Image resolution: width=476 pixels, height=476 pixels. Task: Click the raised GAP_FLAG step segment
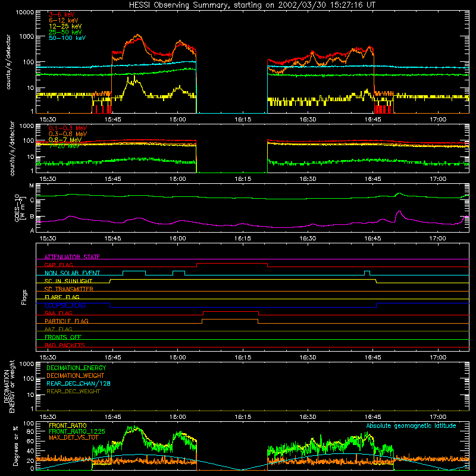coord(232,264)
